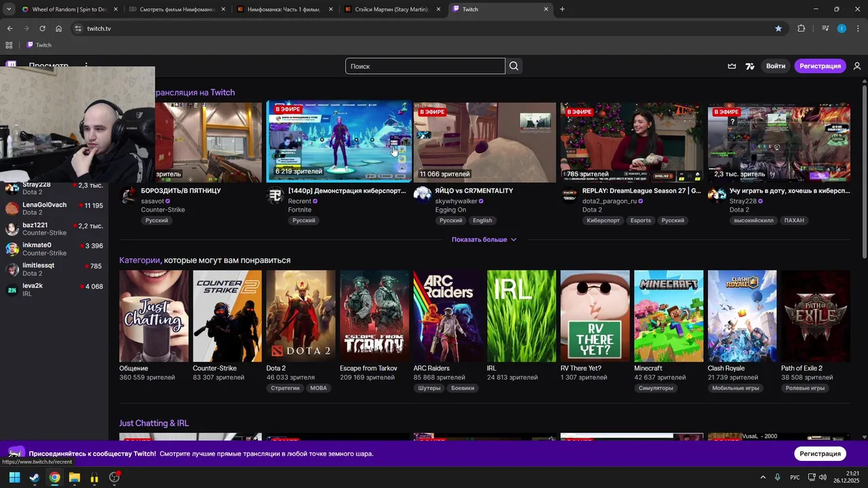Screen dimensions: 868x488
Task: Switch to Смотреть фильм Нимфоманка tab
Action: [x=176, y=9]
